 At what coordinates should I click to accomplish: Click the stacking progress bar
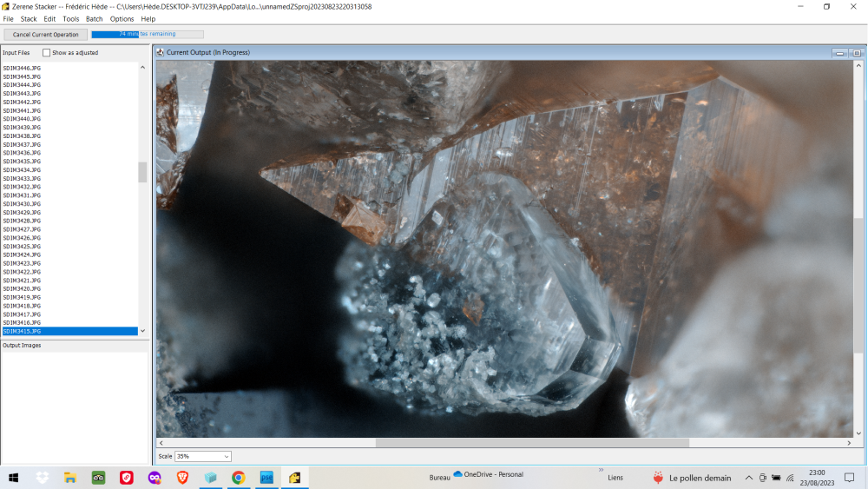pyautogui.click(x=148, y=34)
